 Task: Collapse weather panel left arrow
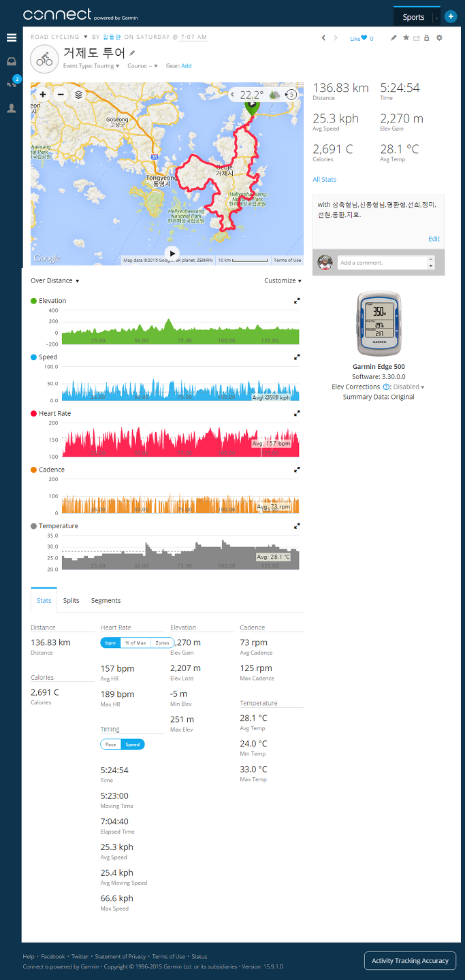click(233, 95)
